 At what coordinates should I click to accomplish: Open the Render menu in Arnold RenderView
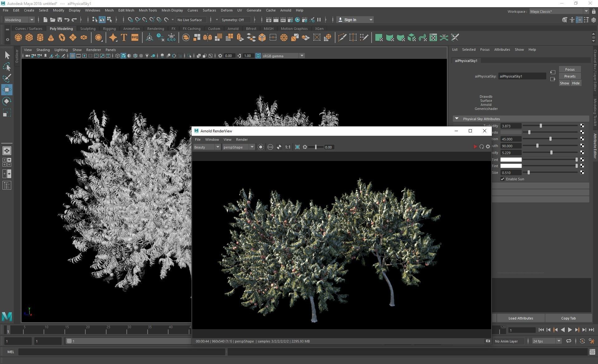pos(242,139)
